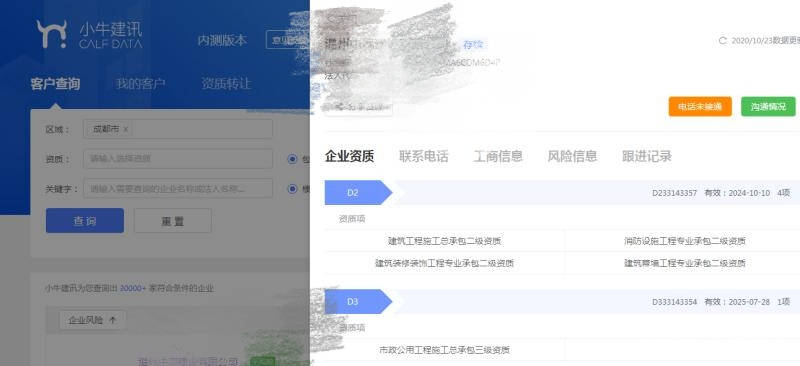800x366 pixels.
Task: Click the Calf Data bull logo
Action: click(x=52, y=34)
